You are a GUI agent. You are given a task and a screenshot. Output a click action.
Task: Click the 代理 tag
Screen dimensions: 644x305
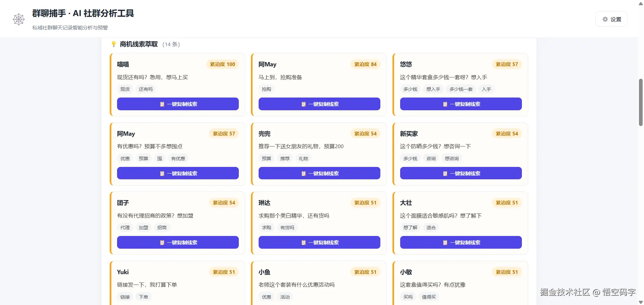click(x=125, y=228)
